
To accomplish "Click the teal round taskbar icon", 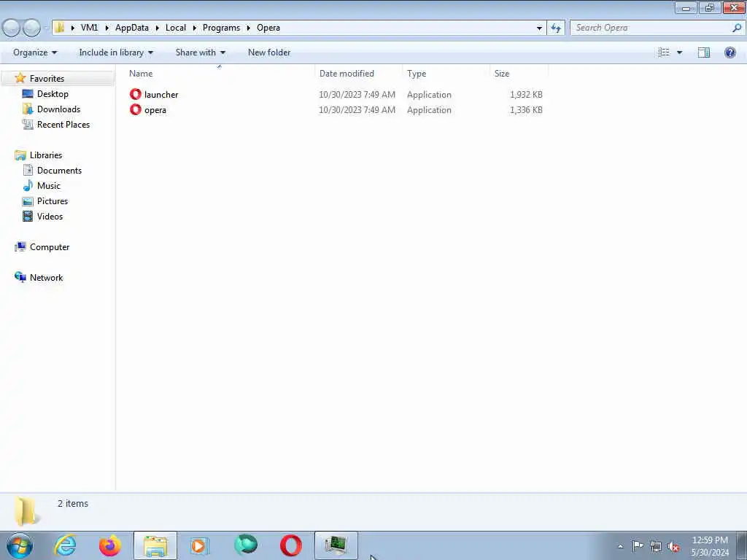I will (246, 545).
